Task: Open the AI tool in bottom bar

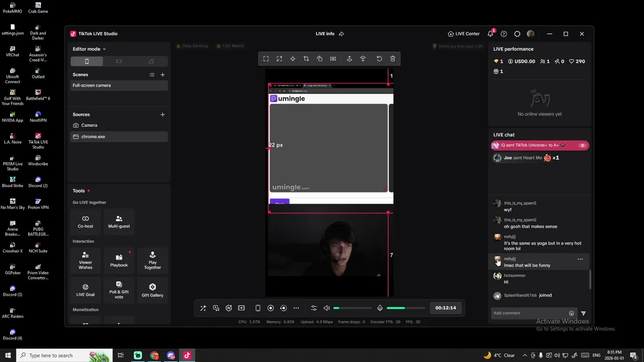Action: [x=229, y=308]
